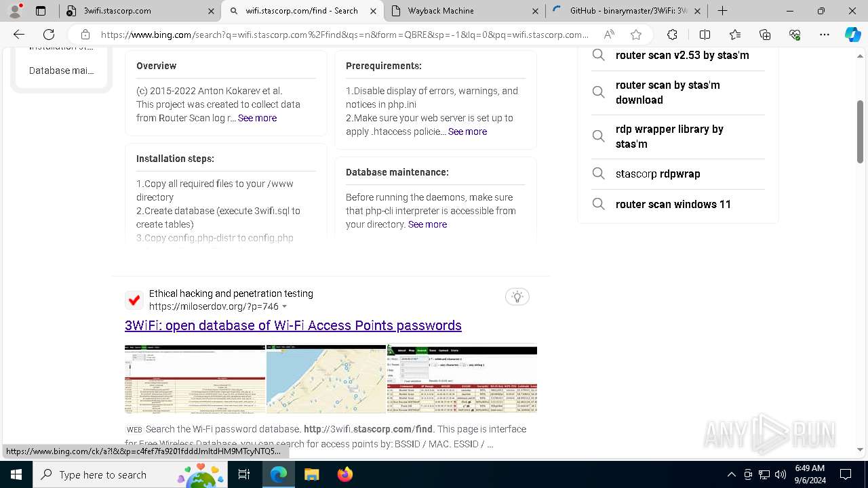Click See more in Database maintenance card
The height and width of the screenshot is (488, 868).
pos(427,224)
